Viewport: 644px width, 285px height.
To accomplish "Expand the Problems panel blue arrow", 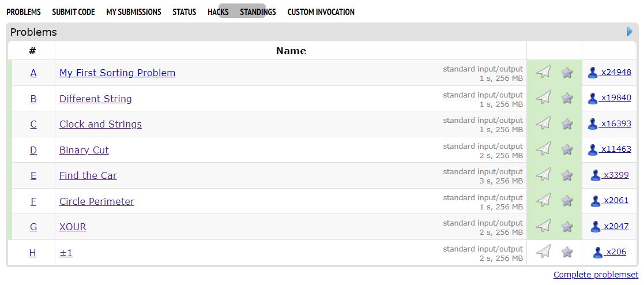I will pos(630,32).
